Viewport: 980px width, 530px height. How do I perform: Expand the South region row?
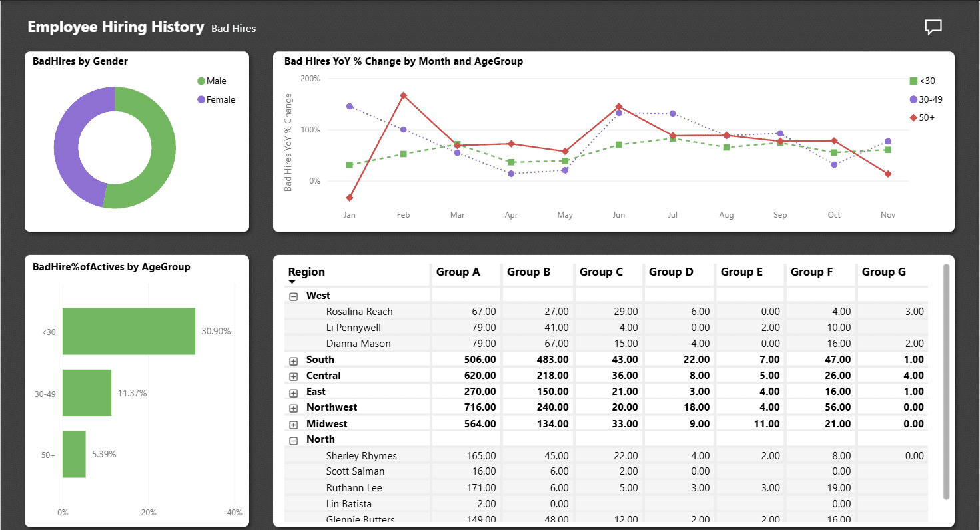pos(293,360)
